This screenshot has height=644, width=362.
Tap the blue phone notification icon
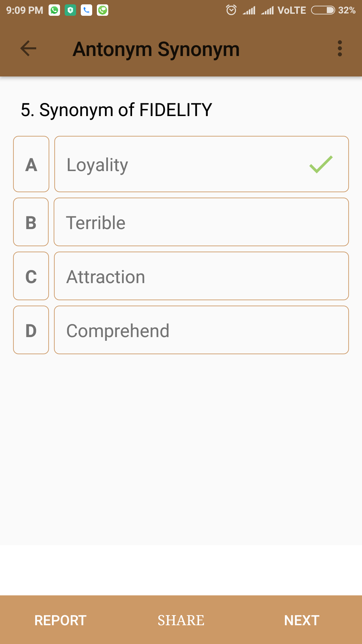(86, 10)
